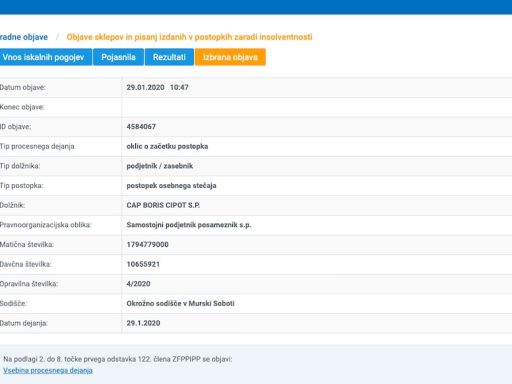Click the 'Konec objave:' label

pos(22,107)
